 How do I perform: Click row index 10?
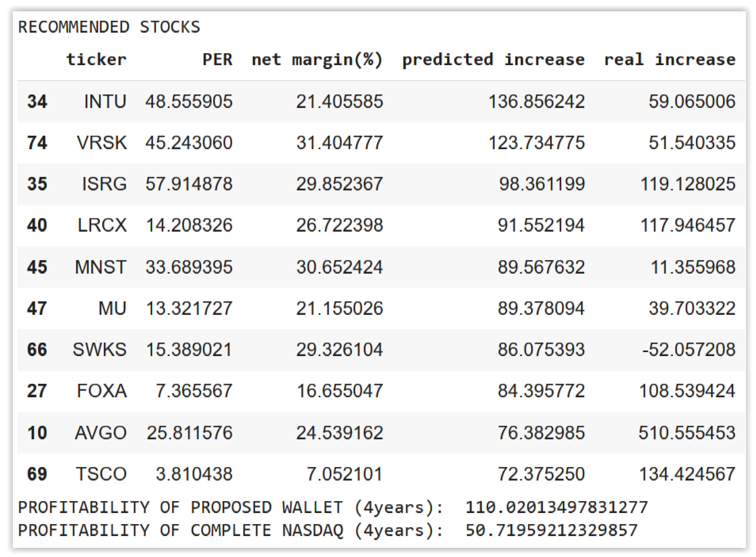[37, 433]
